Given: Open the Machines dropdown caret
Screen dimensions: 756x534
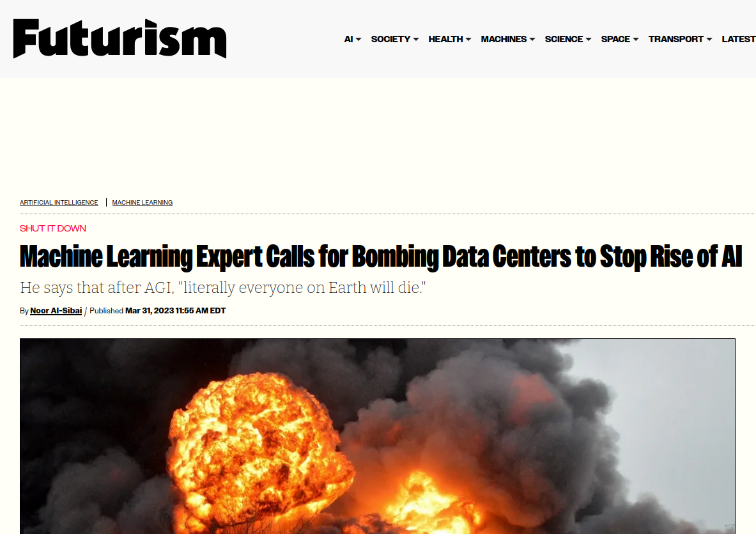Looking at the screenshot, I should (x=532, y=40).
